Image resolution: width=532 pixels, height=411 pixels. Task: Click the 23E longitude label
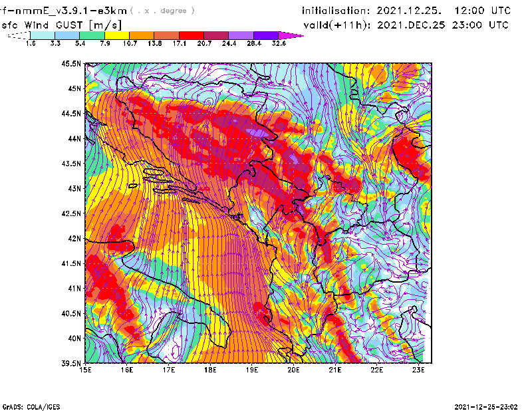[x=418, y=370]
